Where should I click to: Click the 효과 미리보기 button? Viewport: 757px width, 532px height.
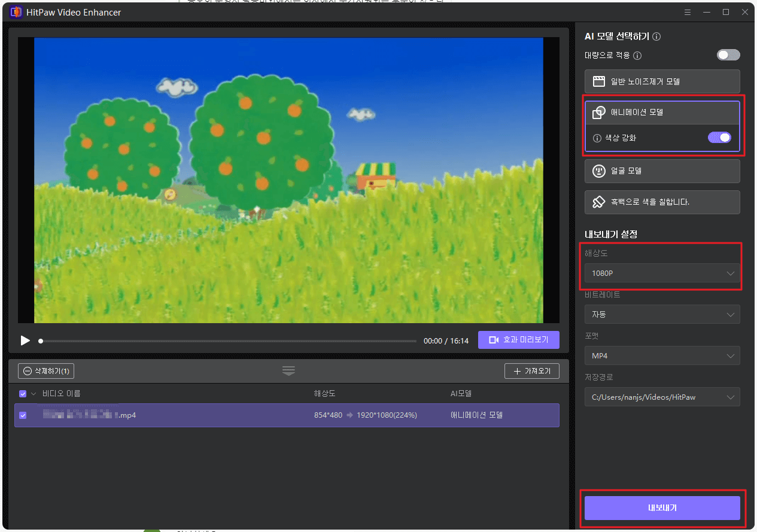coord(519,340)
